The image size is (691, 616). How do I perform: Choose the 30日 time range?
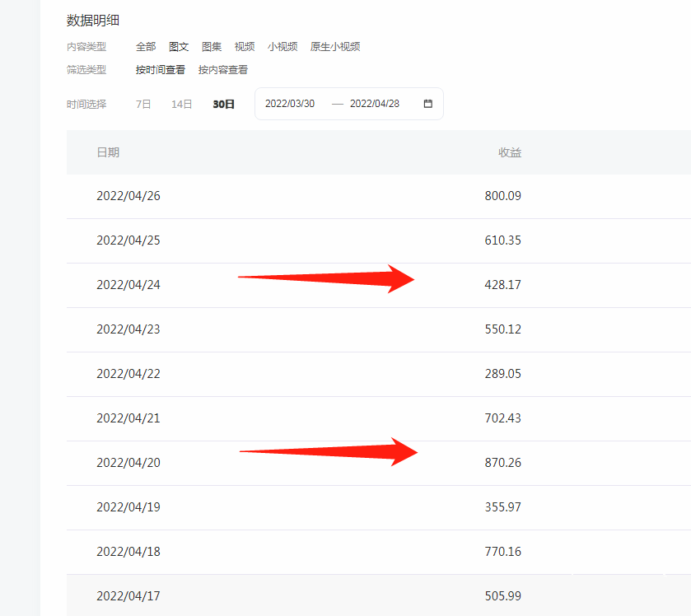(x=223, y=105)
